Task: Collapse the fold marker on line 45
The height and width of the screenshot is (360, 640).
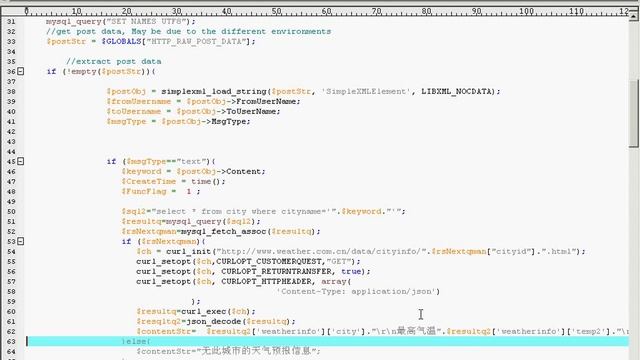Action: pos(20,161)
